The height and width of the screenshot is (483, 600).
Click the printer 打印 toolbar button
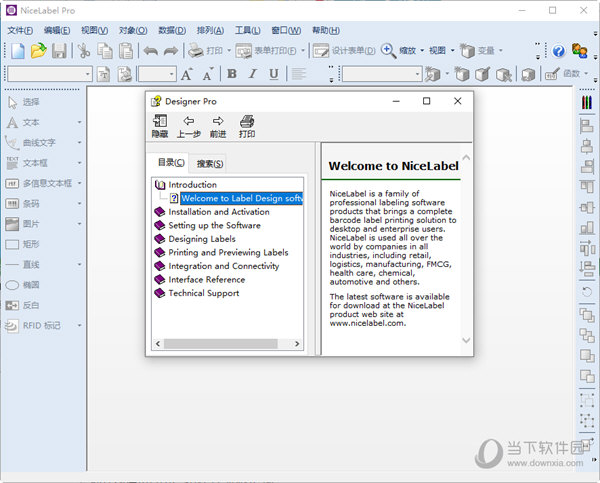(205, 51)
